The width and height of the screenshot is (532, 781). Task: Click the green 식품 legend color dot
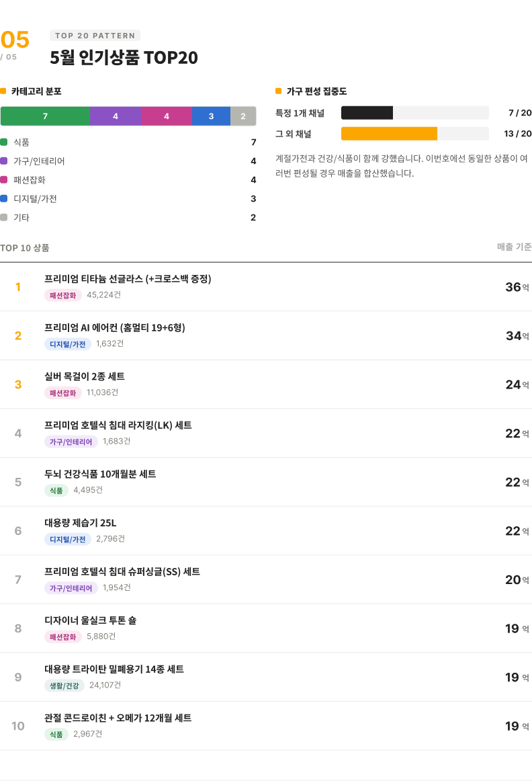pos(4,142)
